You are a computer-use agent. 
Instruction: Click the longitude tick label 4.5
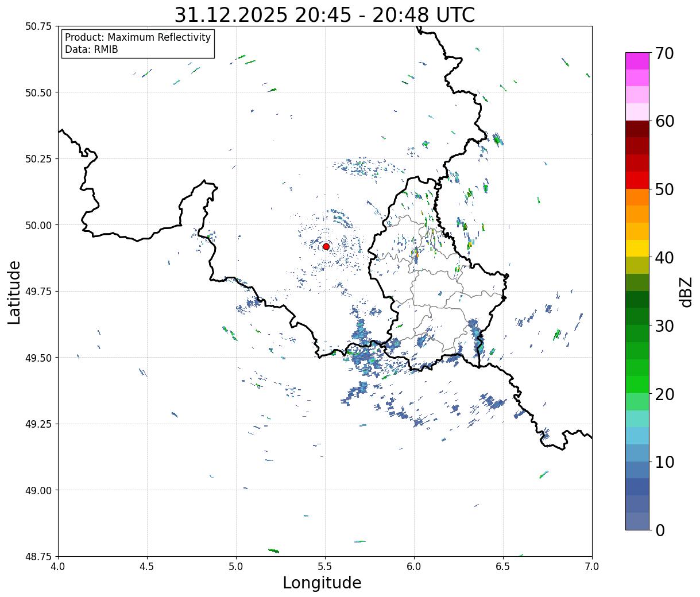(147, 567)
